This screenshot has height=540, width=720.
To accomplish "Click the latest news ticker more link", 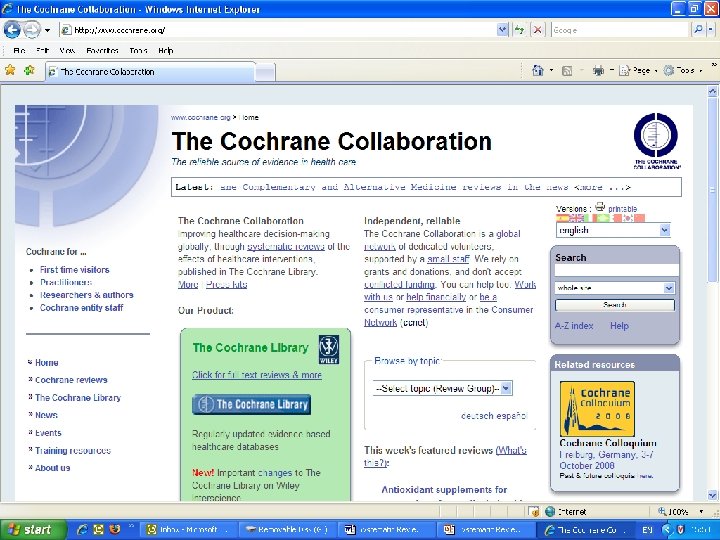I will [x=602, y=187].
